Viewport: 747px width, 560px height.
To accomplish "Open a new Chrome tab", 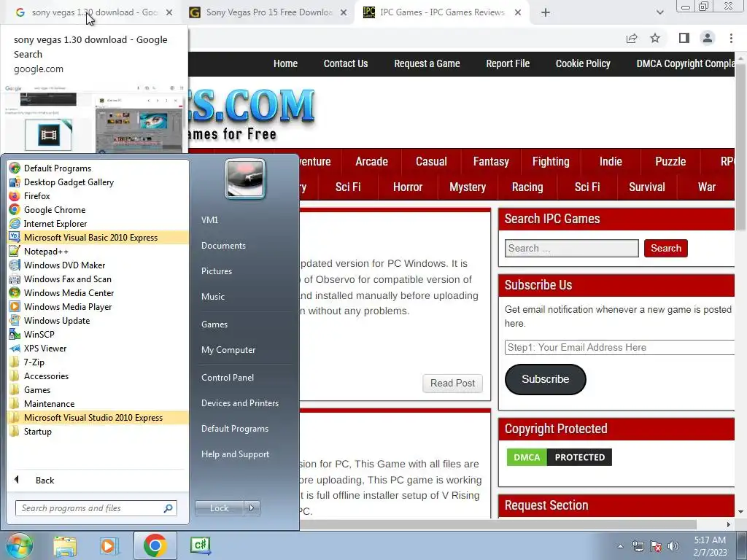I will coord(546,13).
